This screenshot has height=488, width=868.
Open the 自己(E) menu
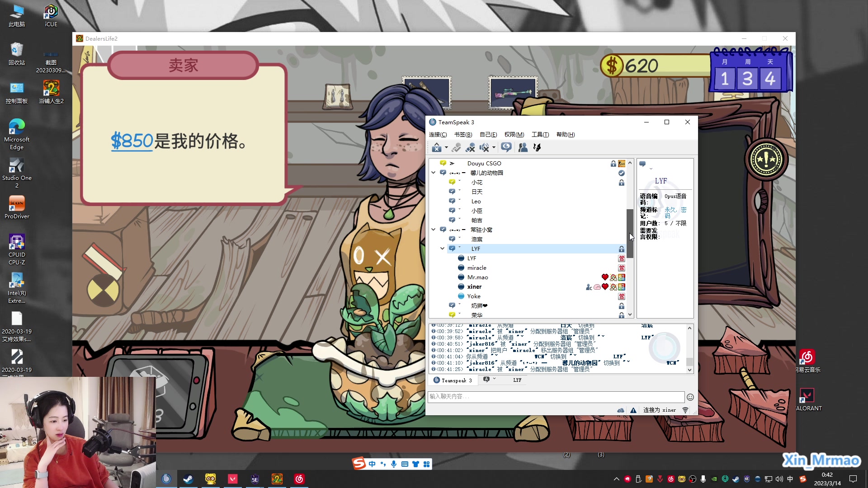click(x=488, y=135)
